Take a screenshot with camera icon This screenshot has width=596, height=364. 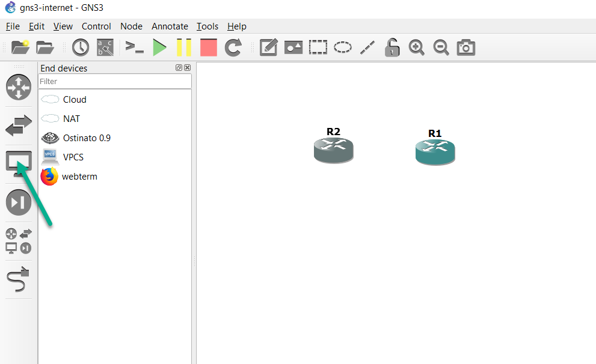[466, 47]
